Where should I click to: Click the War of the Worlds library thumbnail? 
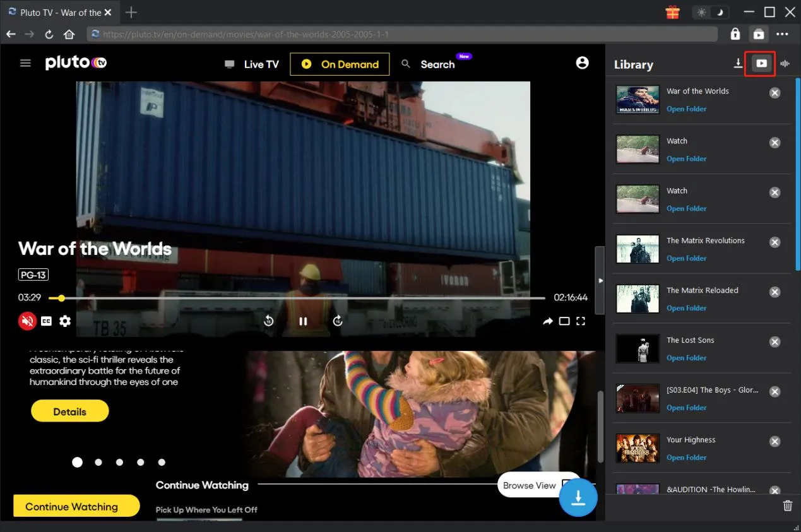(x=638, y=100)
